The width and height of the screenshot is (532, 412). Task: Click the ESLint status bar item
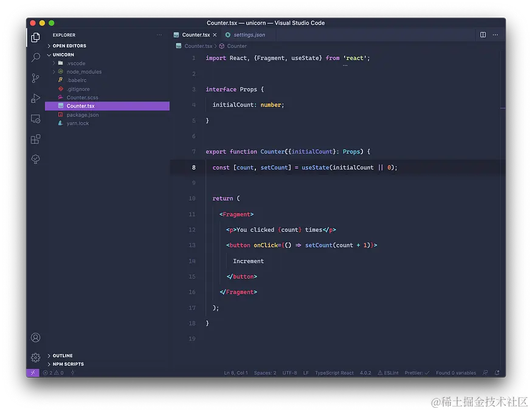tap(388, 373)
